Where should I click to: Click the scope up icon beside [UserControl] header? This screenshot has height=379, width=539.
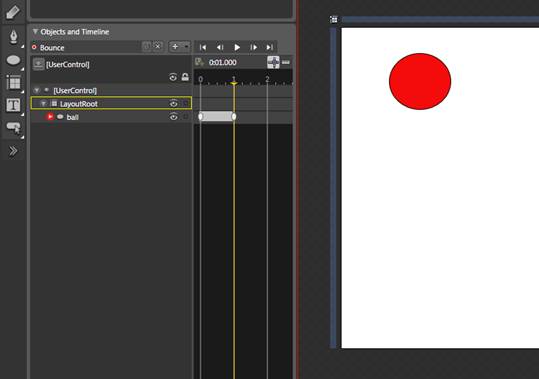click(x=38, y=64)
